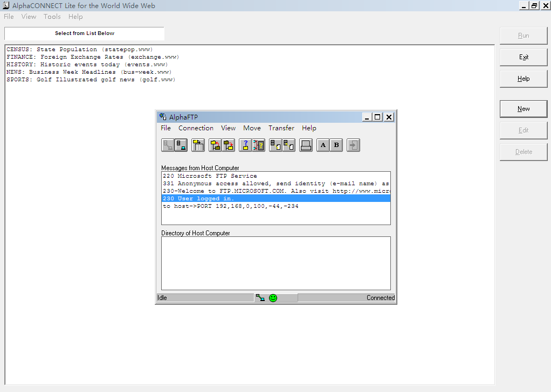Click the blue question mark folder icon
This screenshot has width=551, height=392.
coord(246,145)
